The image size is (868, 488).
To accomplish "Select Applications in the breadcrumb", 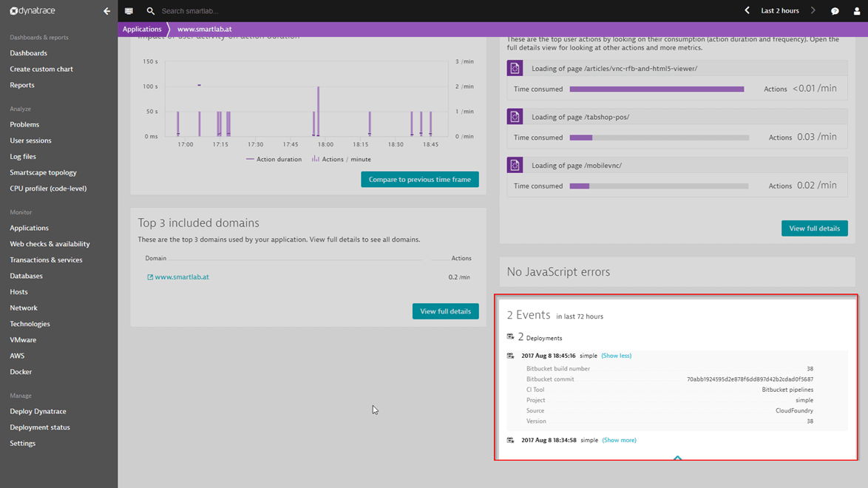I will point(142,29).
